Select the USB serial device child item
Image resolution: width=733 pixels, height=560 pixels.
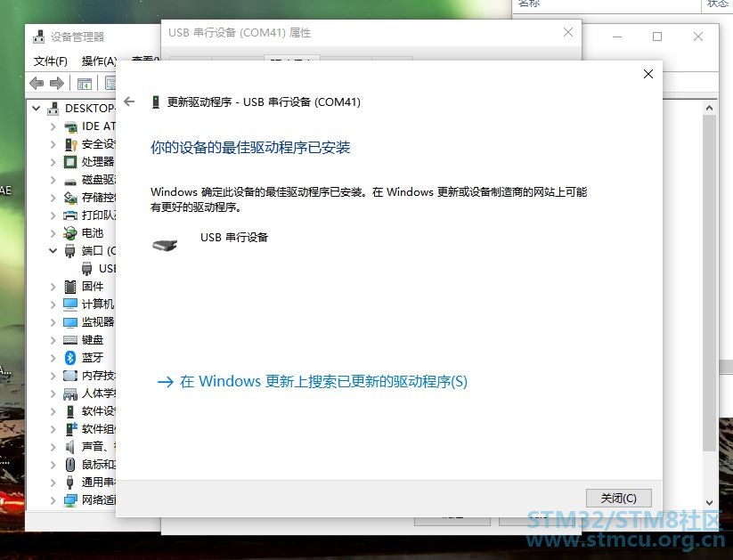pos(98,269)
